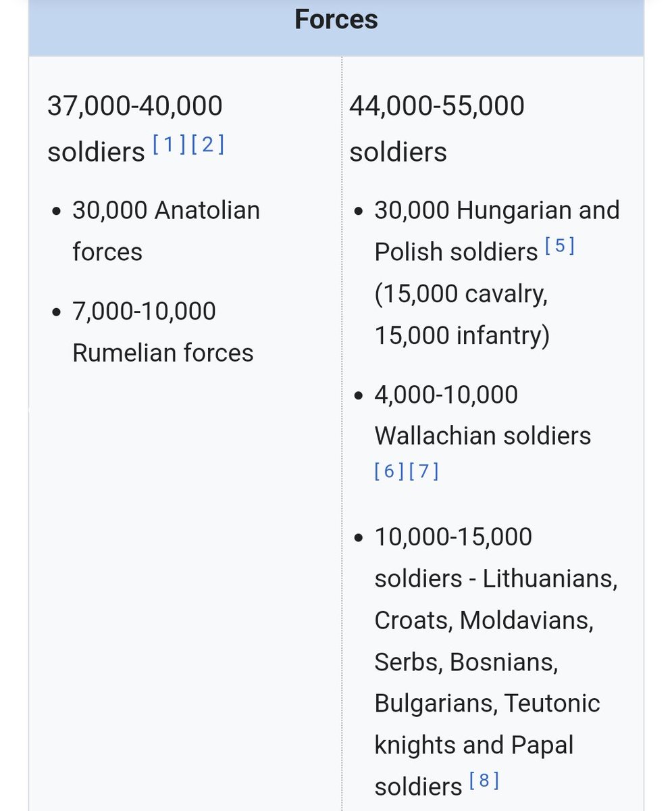
Task: Click the Forces section header
Action: click(x=336, y=19)
